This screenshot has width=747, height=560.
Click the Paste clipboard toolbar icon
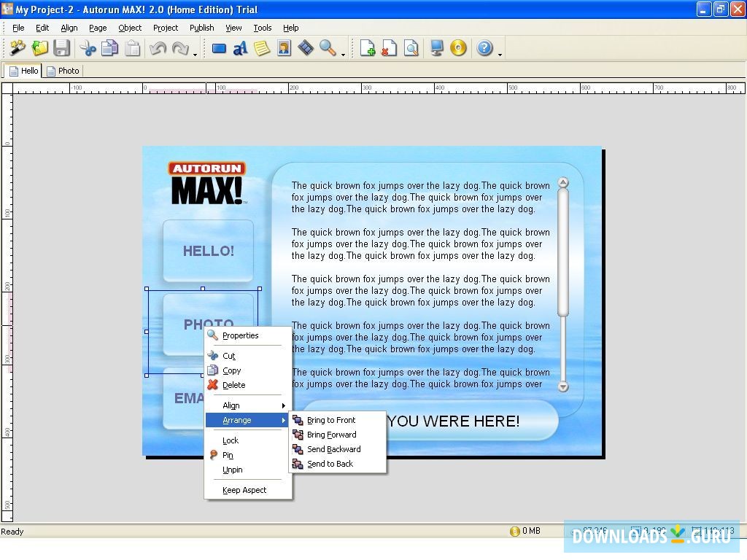click(x=133, y=48)
